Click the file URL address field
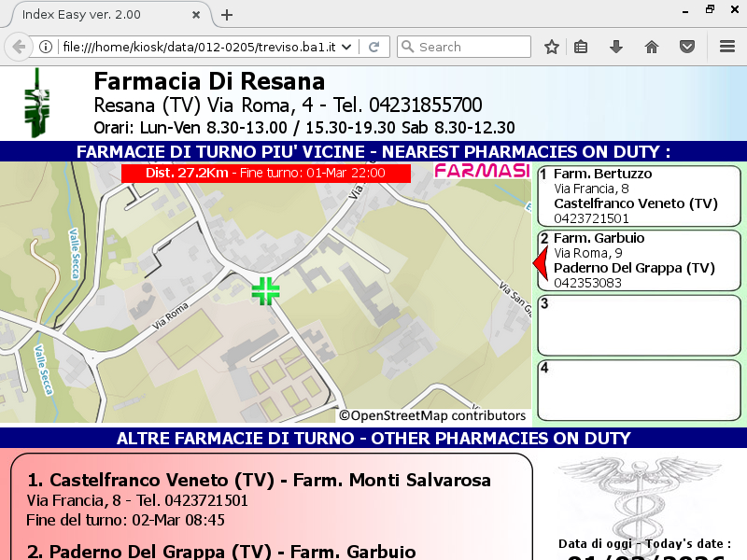This screenshot has height=560, width=747. [x=201, y=47]
